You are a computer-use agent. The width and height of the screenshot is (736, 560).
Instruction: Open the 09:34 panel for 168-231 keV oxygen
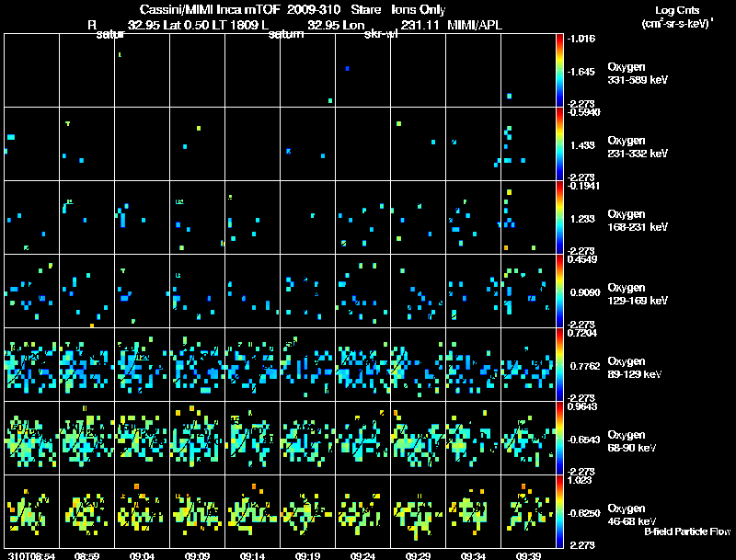[473, 218]
